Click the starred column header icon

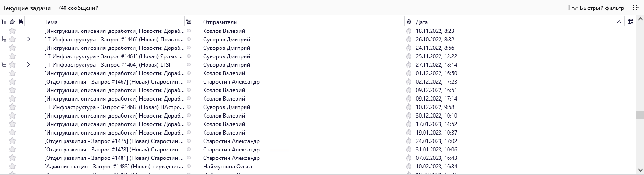12,22
